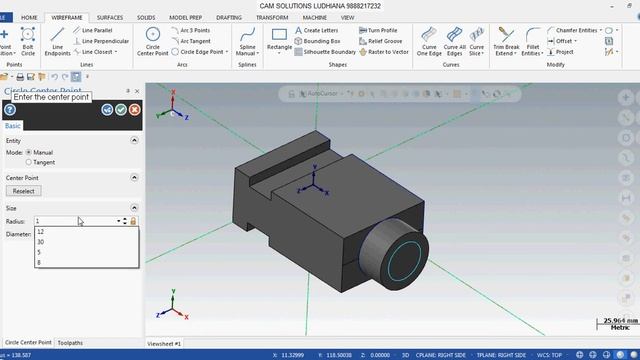The width and height of the screenshot is (640, 360).
Task: Click WCS: TOP in status bar
Action: (x=549, y=355)
